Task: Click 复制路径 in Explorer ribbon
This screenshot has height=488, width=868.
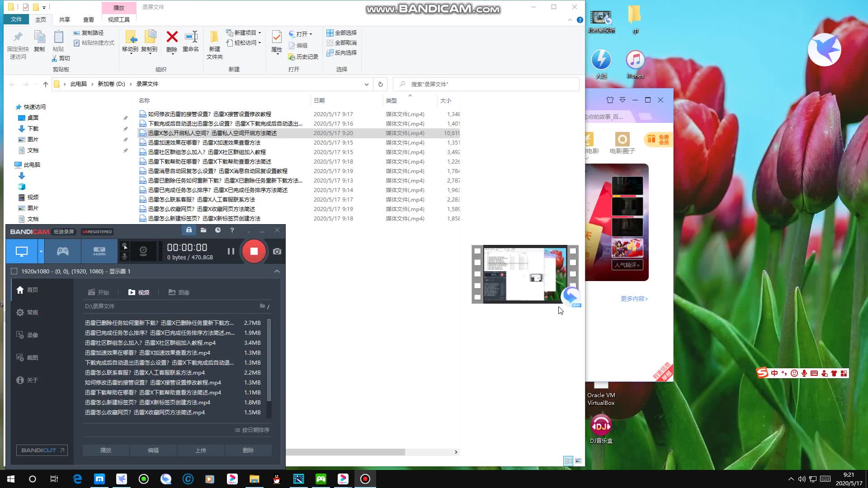Action: click(89, 33)
